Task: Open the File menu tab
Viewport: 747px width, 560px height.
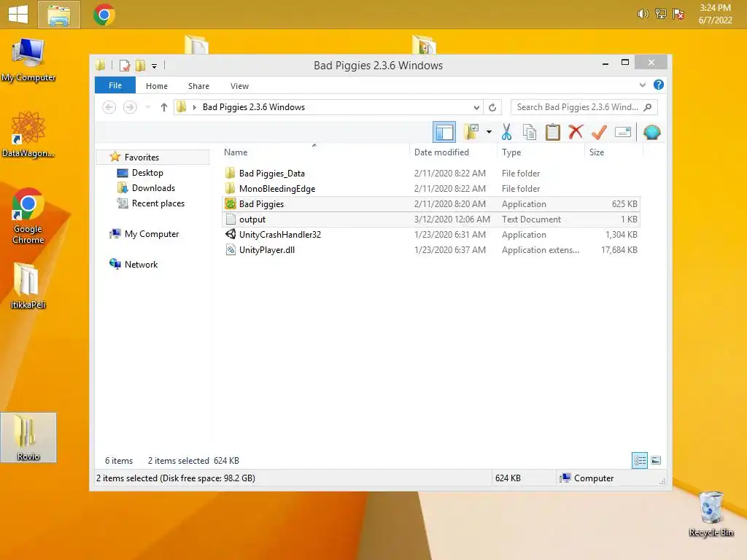Action: (115, 85)
